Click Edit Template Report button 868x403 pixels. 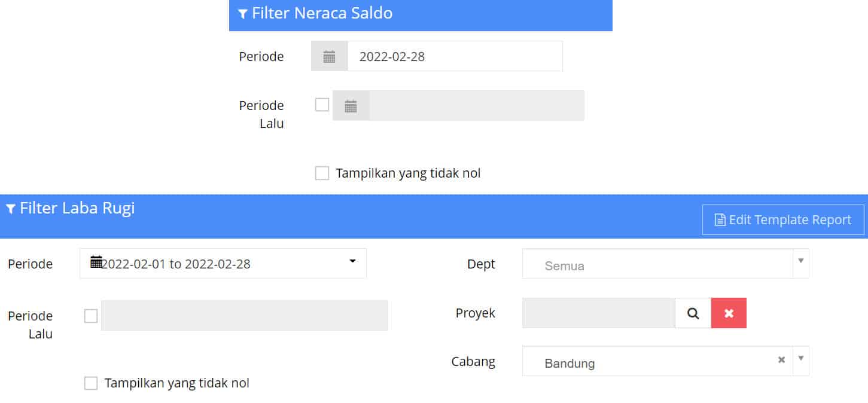pyautogui.click(x=783, y=219)
